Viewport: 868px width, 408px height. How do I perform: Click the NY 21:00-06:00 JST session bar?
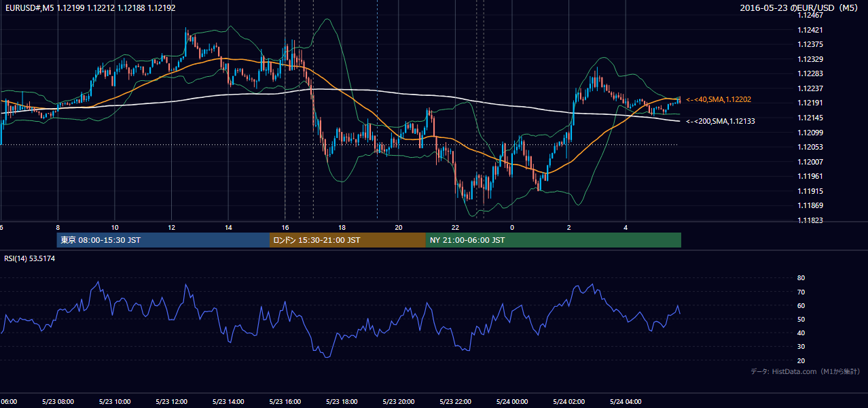554,240
